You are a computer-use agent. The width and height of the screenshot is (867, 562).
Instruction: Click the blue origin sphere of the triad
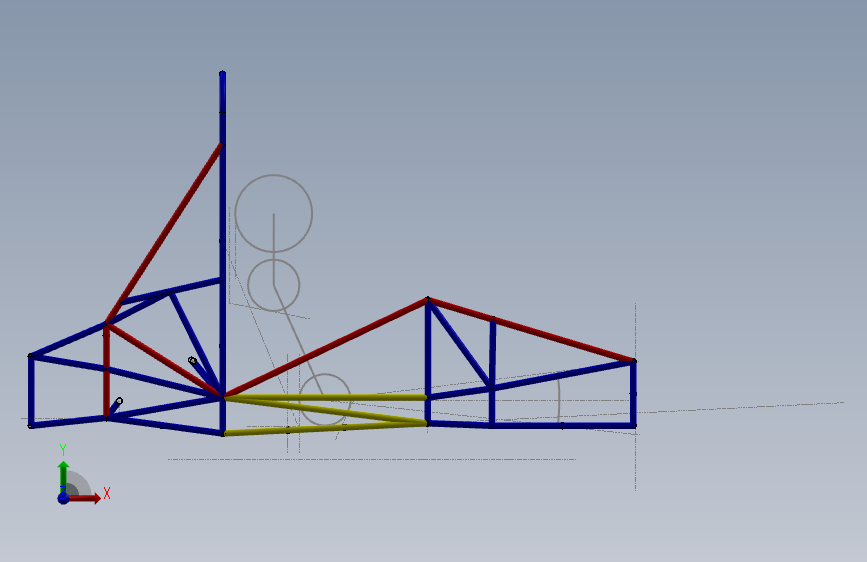click(x=64, y=498)
